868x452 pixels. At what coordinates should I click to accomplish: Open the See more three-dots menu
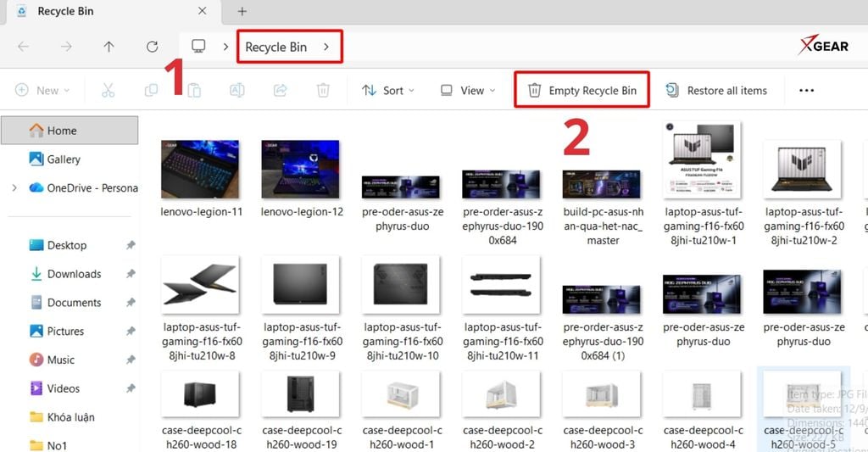(807, 90)
